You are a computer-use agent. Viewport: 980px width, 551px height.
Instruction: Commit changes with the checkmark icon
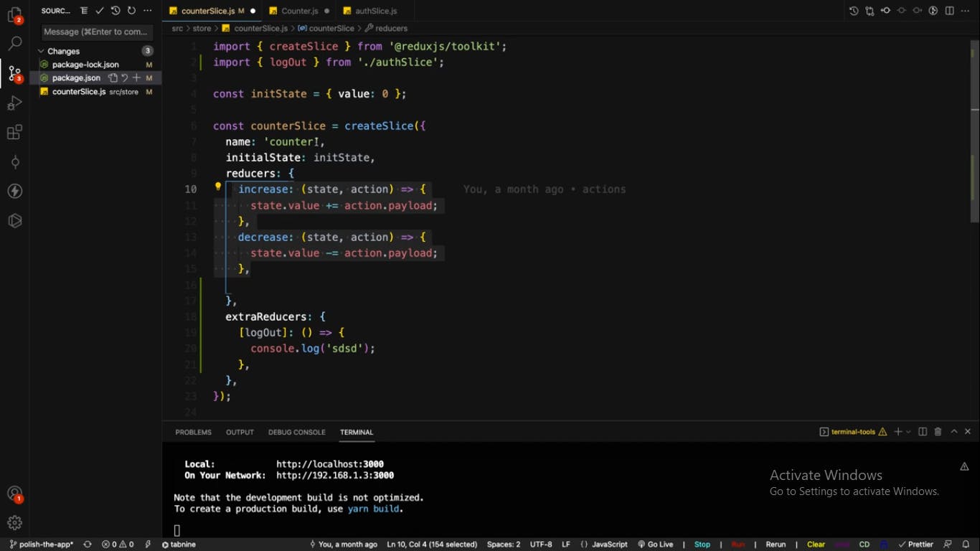(x=100, y=11)
